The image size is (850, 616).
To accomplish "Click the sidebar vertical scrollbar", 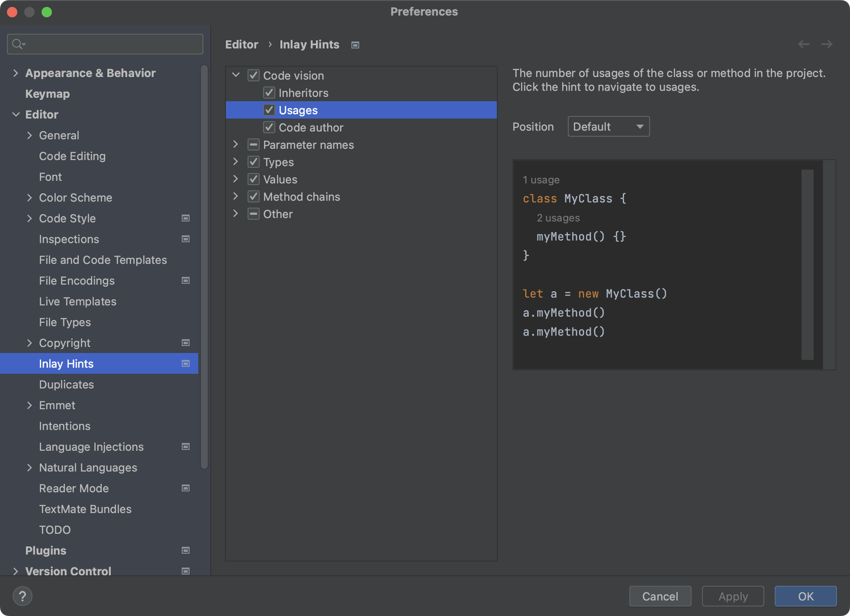I will pyautogui.click(x=204, y=266).
